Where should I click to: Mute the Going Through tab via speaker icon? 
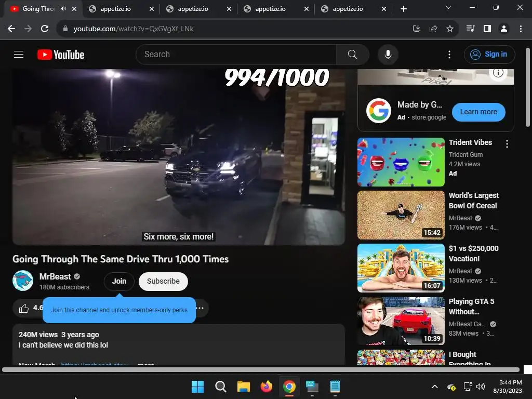pyautogui.click(x=63, y=9)
